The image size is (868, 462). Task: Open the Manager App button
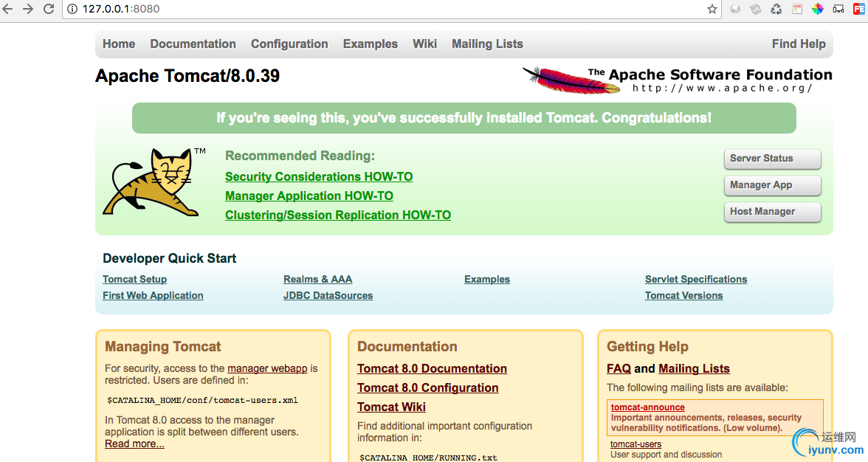[x=772, y=185]
